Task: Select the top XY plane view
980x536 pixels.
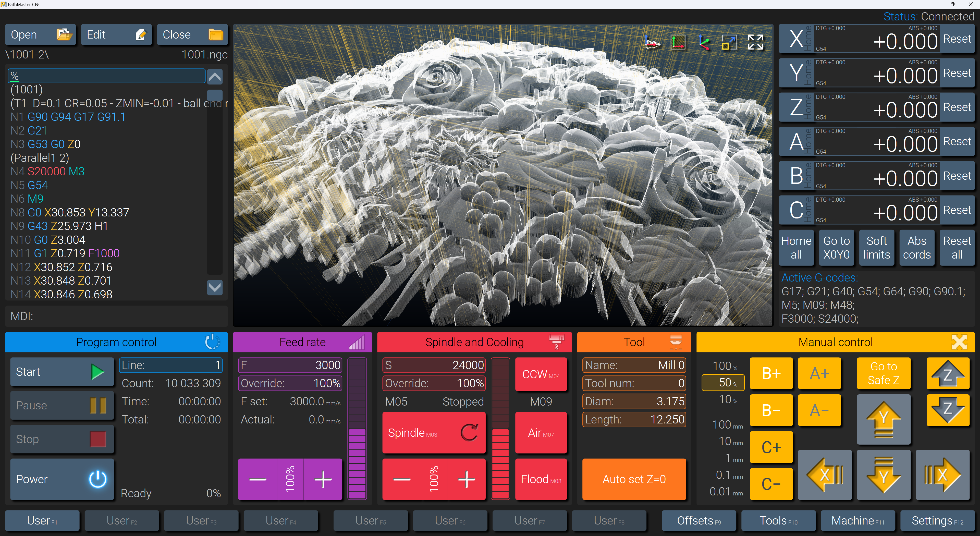Action: pyautogui.click(x=678, y=42)
